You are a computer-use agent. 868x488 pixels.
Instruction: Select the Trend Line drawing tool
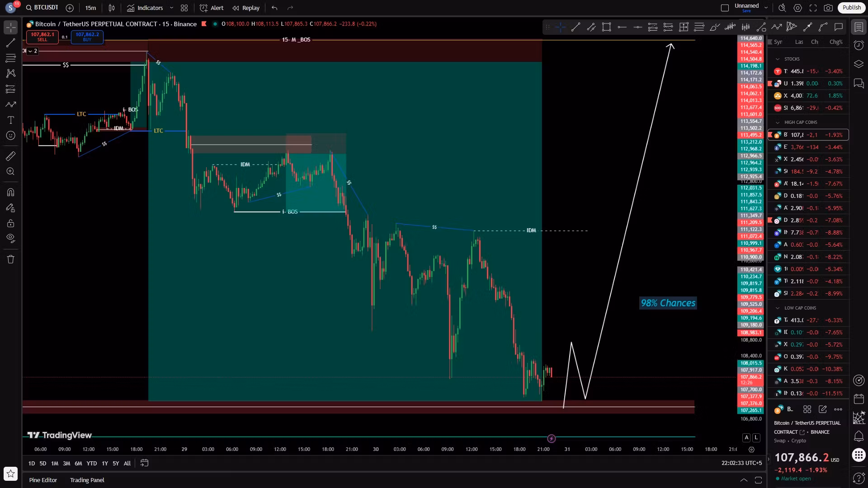[10, 43]
